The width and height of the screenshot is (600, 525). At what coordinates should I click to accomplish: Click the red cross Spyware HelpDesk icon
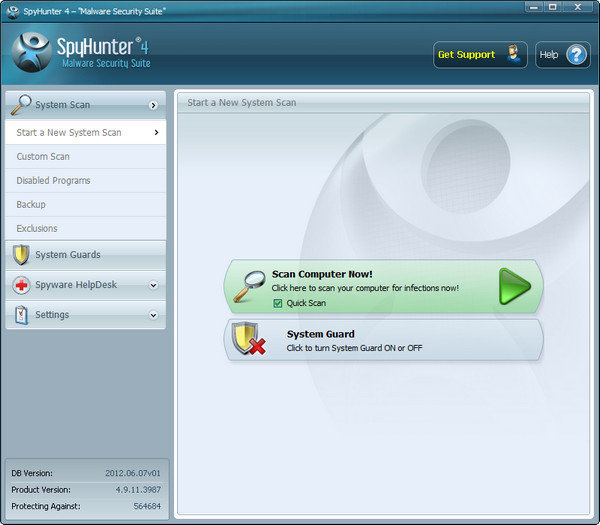click(x=21, y=285)
